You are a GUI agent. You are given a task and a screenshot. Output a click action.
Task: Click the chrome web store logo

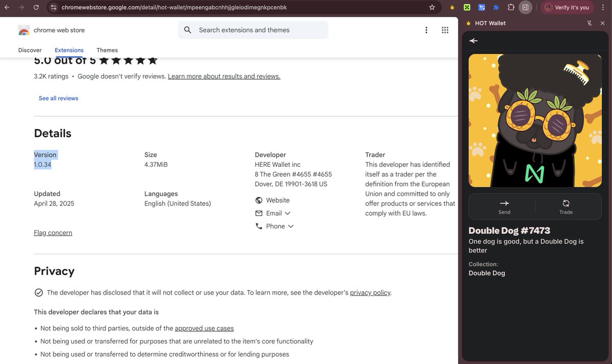tap(51, 30)
